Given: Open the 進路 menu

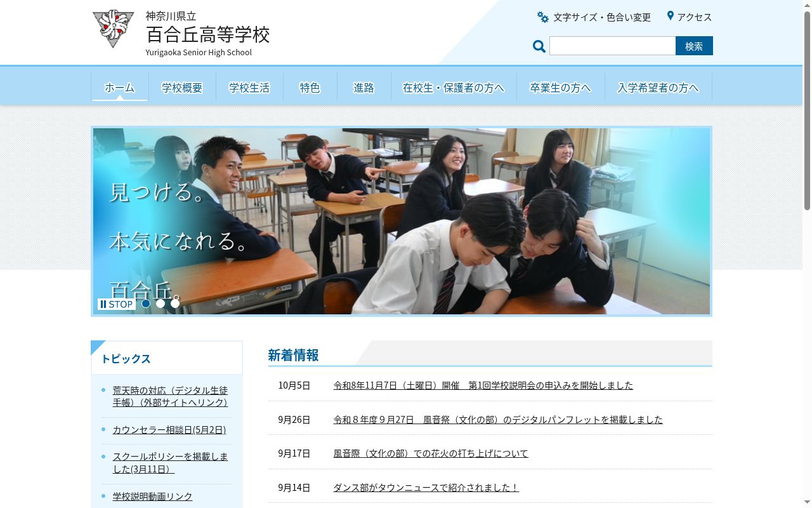Looking at the screenshot, I should point(363,88).
